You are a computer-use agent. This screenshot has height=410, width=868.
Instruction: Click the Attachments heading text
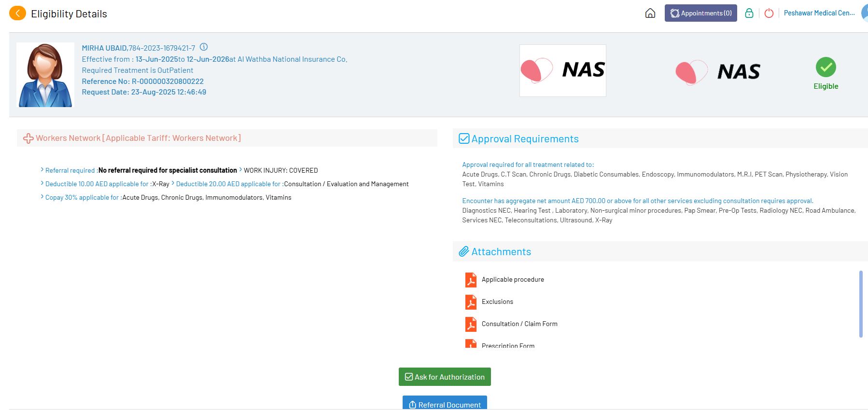tap(501, 252)
